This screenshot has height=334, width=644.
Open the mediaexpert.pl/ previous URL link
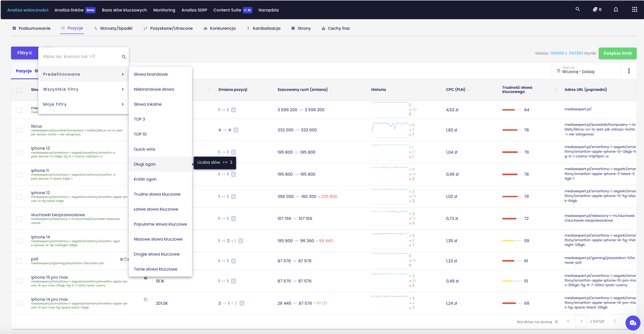(578, 109)
